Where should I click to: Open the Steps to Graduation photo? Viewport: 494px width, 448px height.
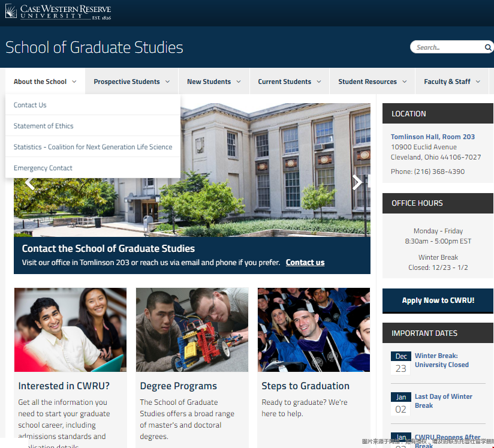tap(314, 329)
